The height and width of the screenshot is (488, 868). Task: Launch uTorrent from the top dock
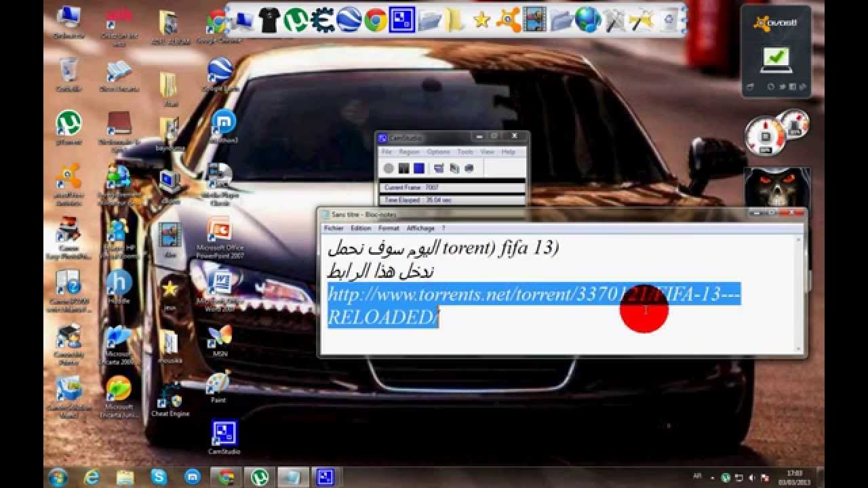pyautogui.click(x=296, y=20)
